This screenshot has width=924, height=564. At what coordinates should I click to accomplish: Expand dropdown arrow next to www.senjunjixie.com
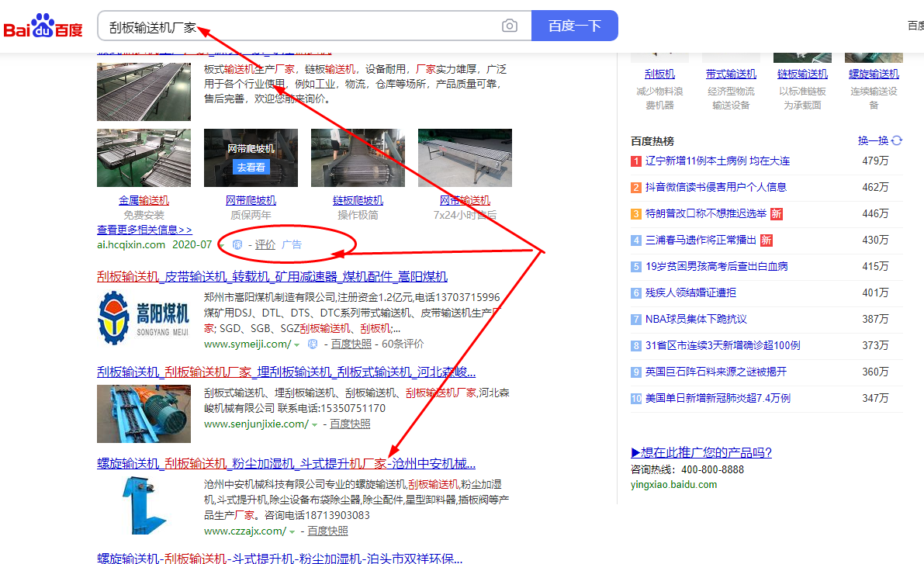point(314,425)
